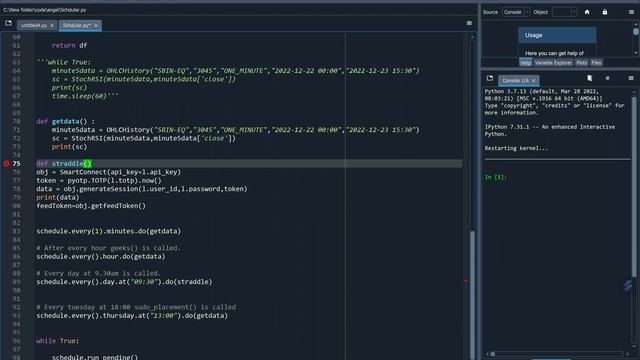The height and width of the screenshot is (360, 640).
Task: Click the '# After every hour geeks() is called.' comment
Action: [108, 248]
